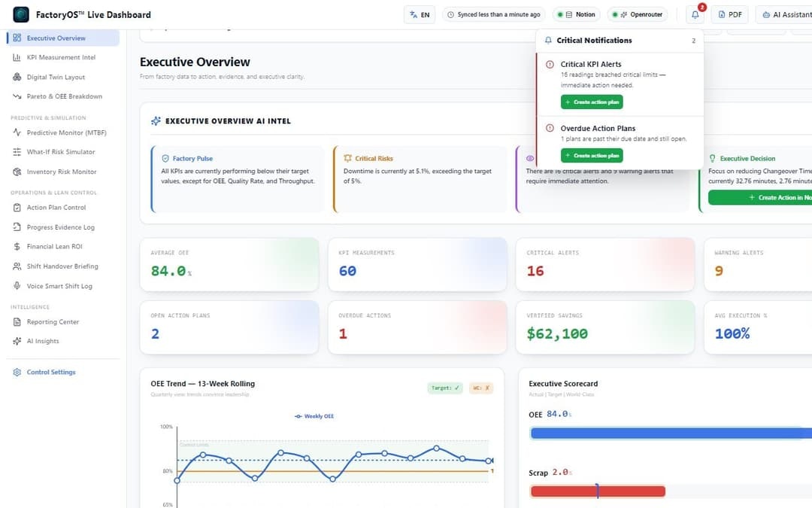Open the EN language selector

point(420,14)
